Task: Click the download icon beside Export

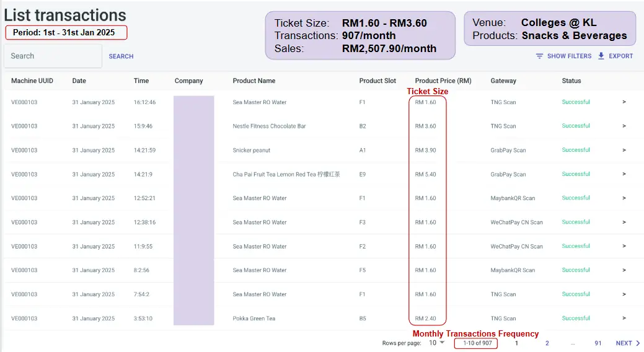Action: tap(601, 56)
